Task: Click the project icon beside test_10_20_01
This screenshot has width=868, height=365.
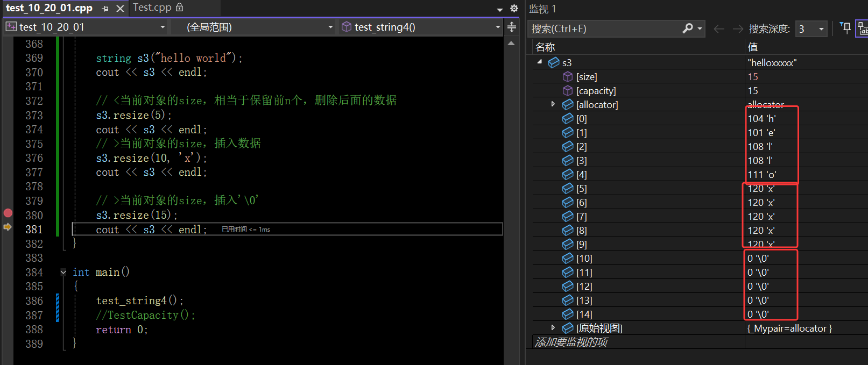Action: click(x=11, y=27)
